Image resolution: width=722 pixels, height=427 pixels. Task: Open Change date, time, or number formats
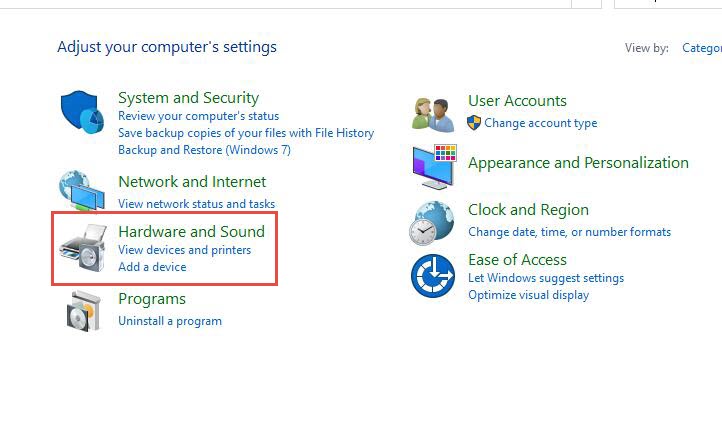[x=569, y=232]
